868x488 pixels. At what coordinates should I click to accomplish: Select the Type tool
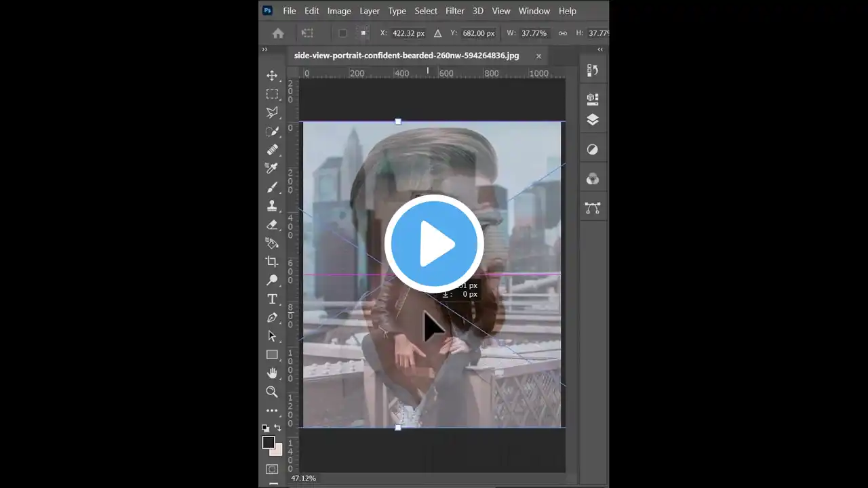coord(272,299)
